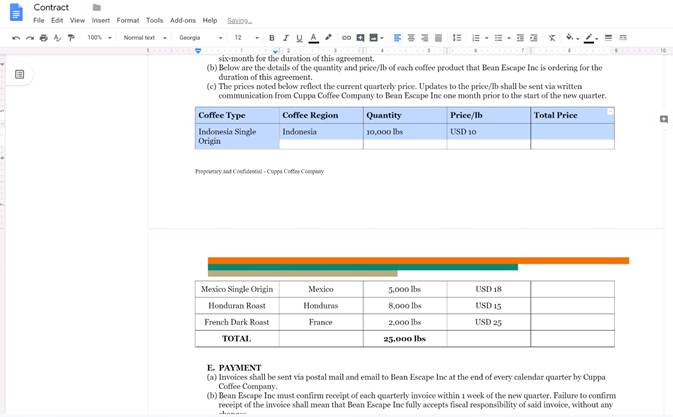The width and height of the screenshot is (673, 417).
Task: Open the table cell background color picker
Action: click(571, 38)
